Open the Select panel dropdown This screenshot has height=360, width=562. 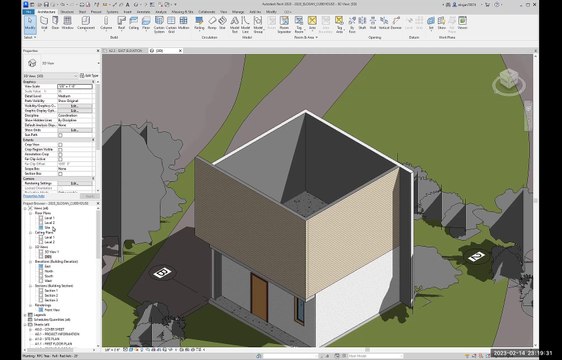(30, 37)
